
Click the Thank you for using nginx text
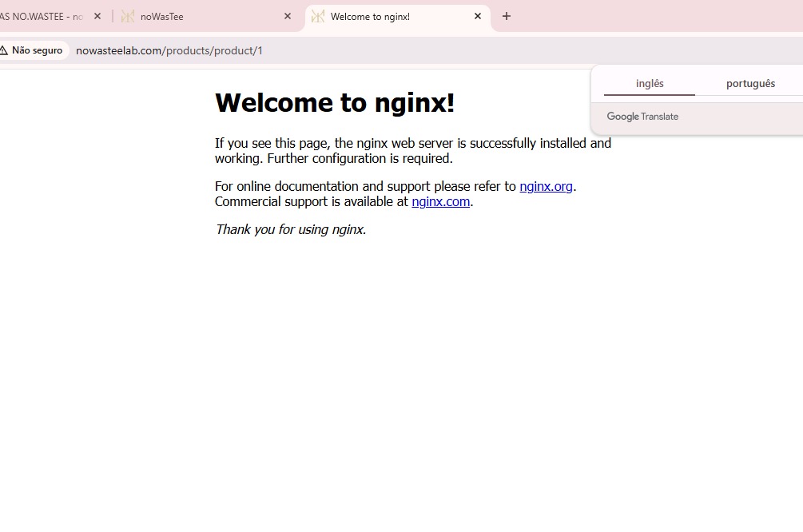coord(290,229)
